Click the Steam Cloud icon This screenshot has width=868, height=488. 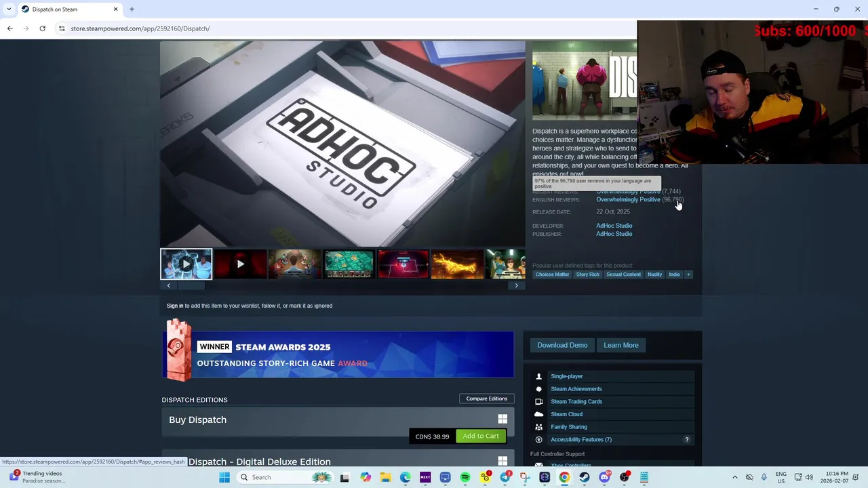coord(539,414)
